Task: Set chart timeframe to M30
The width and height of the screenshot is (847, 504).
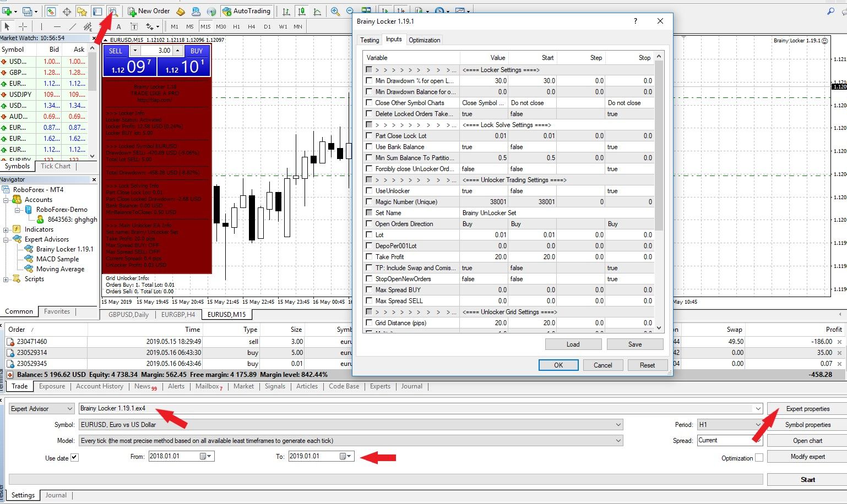Action: click(221, 26)
